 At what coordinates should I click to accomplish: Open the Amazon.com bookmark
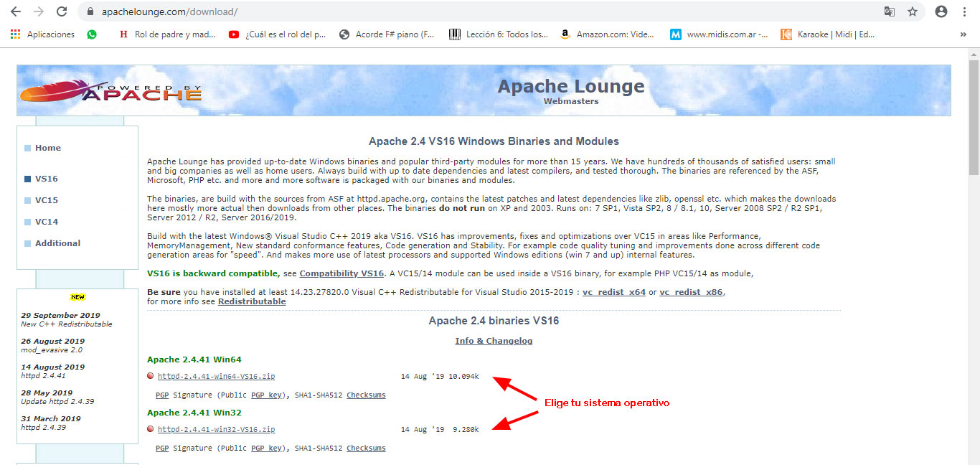608,34
